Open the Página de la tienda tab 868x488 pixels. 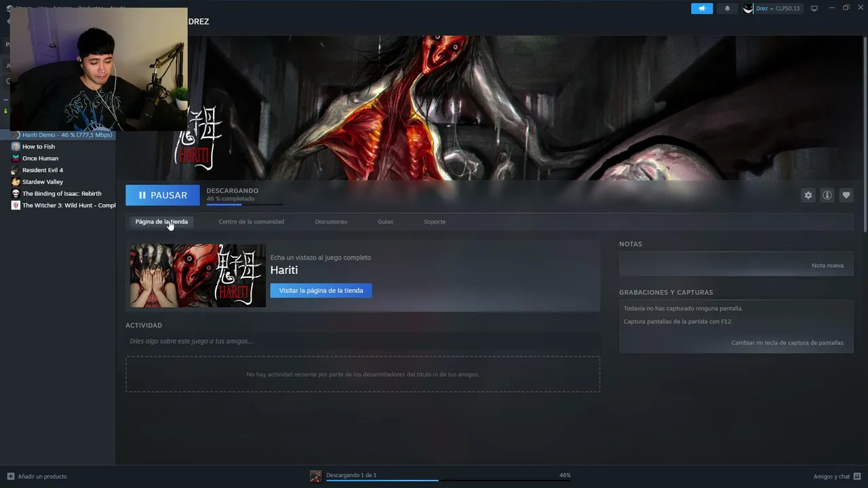161,222
